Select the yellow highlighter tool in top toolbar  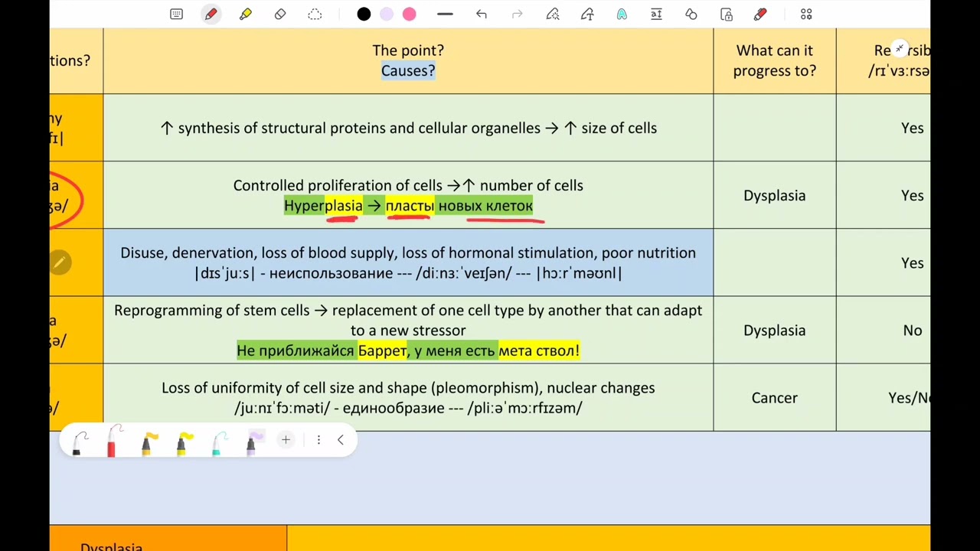[246, 15]
